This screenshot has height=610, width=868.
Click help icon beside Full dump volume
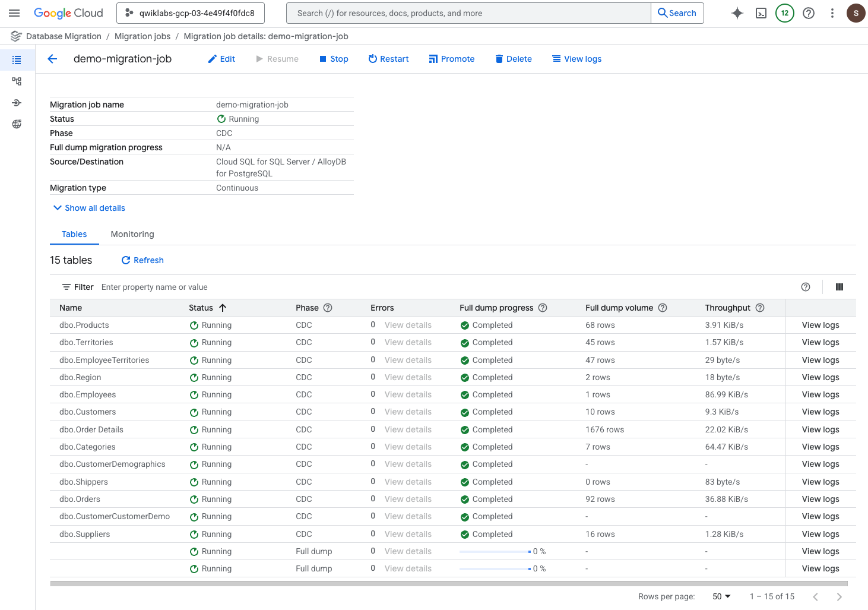[x=663, y=308]
